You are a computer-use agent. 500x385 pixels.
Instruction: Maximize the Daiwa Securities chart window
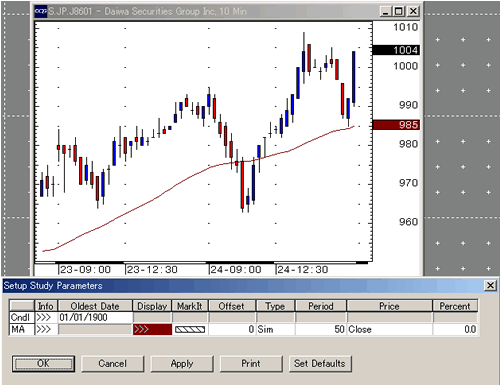pos(399,11)
